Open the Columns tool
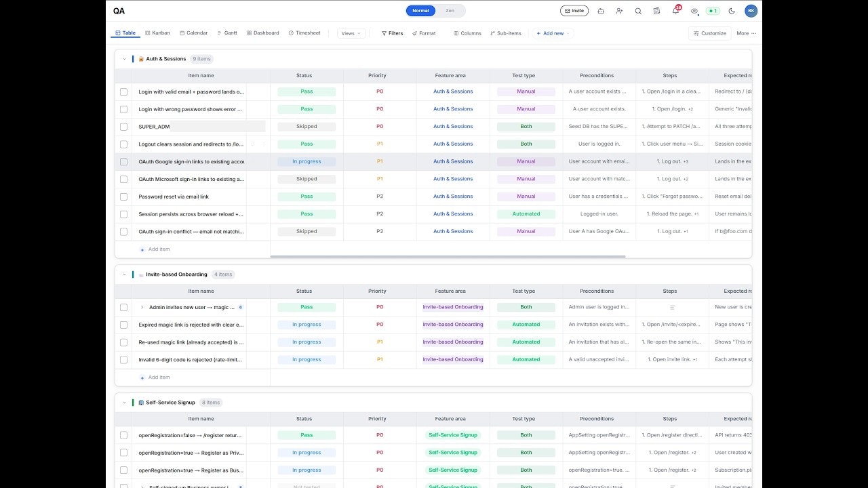Viewport: 868px width, 488px height. 467,33
